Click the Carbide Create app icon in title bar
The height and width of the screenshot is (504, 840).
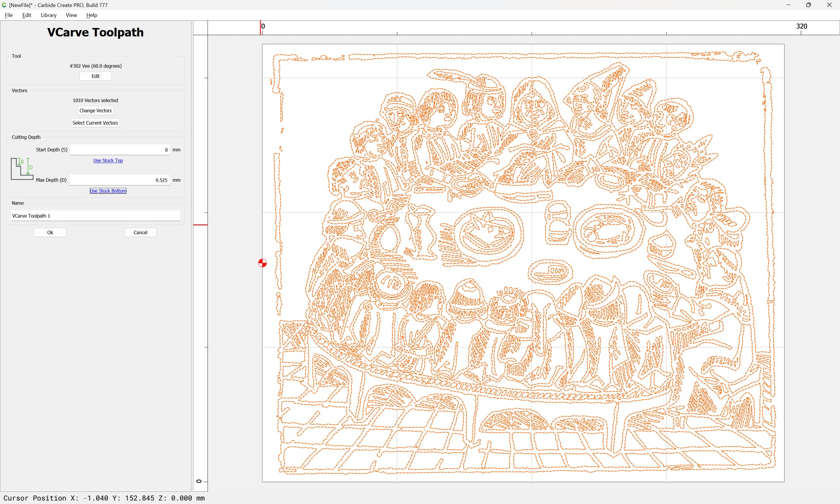point(4,5)
